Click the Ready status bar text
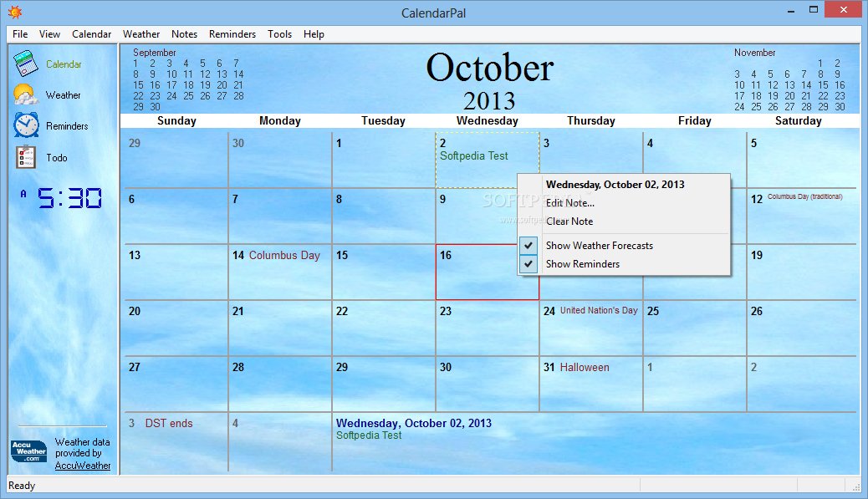The image size is (868, 499). 22,486
